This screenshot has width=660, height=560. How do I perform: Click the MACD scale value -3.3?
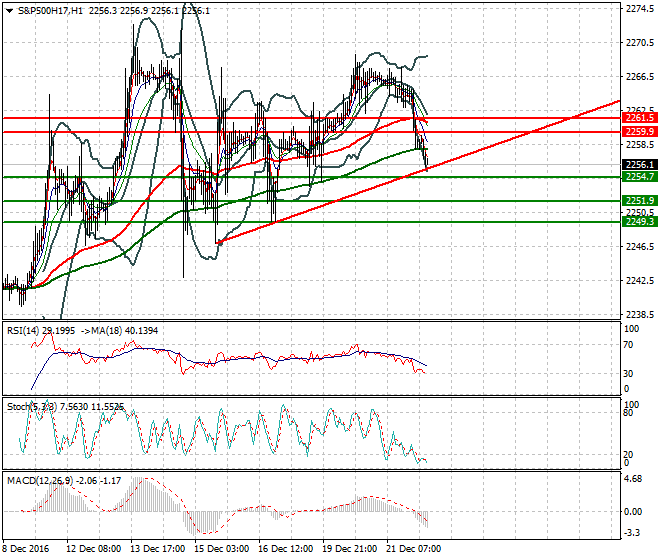point(633,533)
